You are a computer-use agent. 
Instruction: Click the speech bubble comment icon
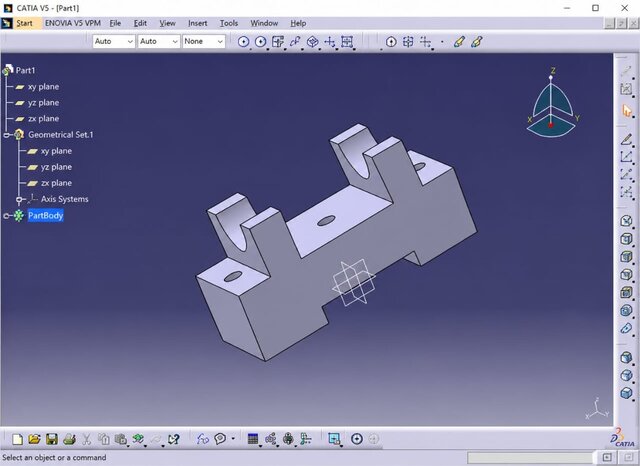[220, 439]
